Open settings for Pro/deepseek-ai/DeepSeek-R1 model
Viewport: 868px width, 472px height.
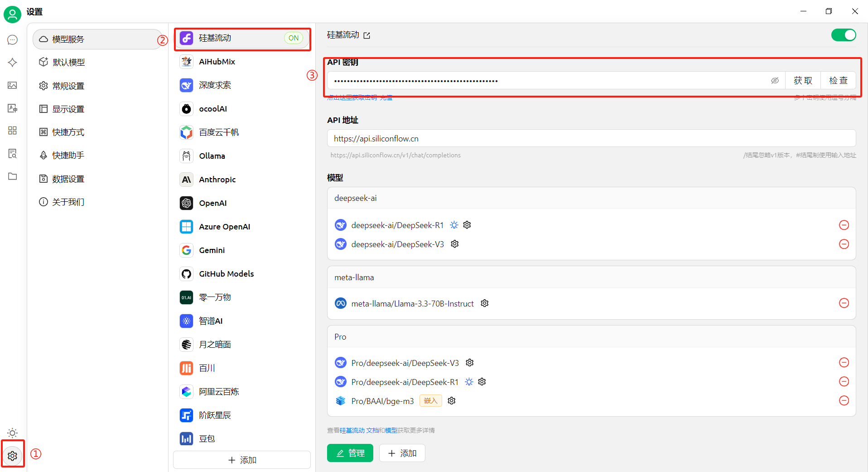pyautogui.click(x=482, y=382)
